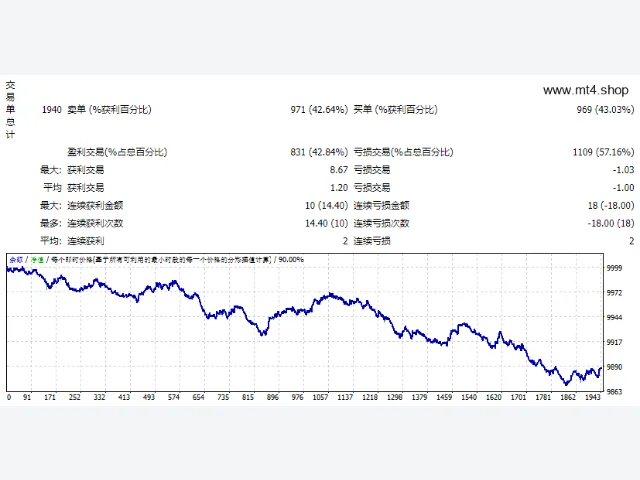Click the x-axis label "654"
Viewport: 640px width, 480px height.
(198, 397)
